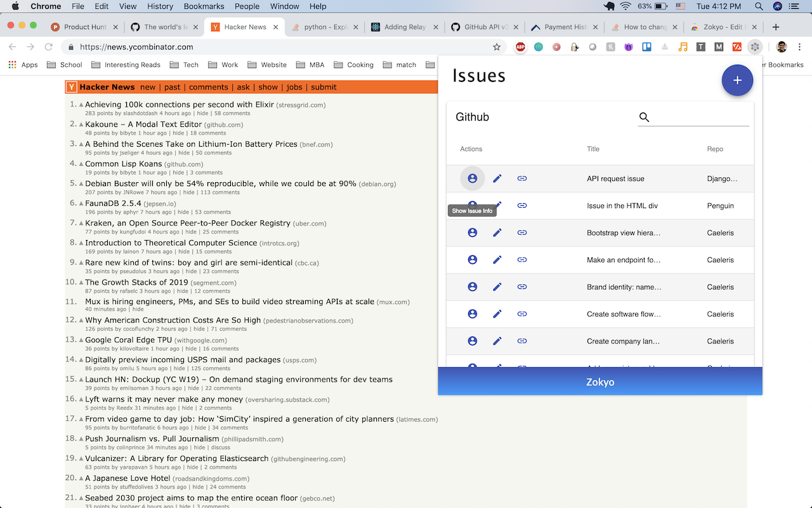The width and height of the screenshot is (812, 508).
Task: Upvote the Kakoune Modal Text Editor story
Action: pos(81,125)
